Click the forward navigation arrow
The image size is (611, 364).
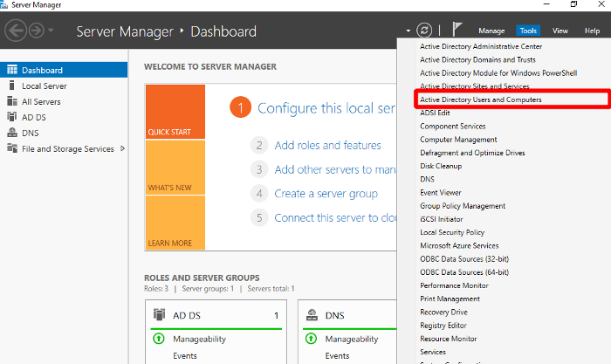[x=37, y=31]
